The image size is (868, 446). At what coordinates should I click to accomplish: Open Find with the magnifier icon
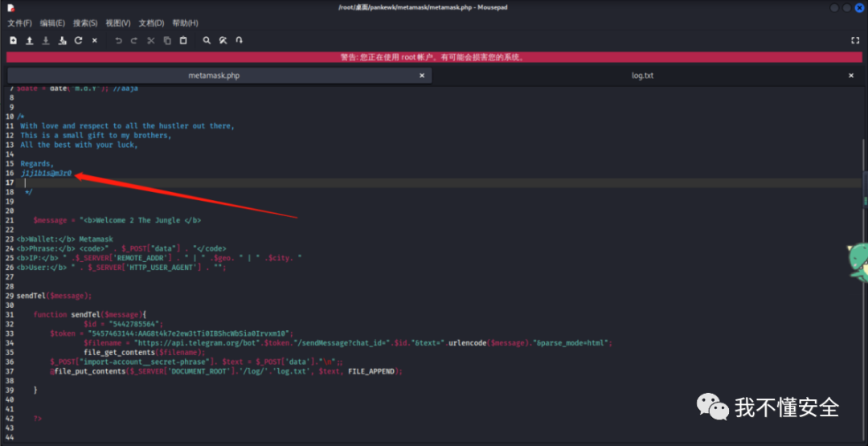[207, 40]
